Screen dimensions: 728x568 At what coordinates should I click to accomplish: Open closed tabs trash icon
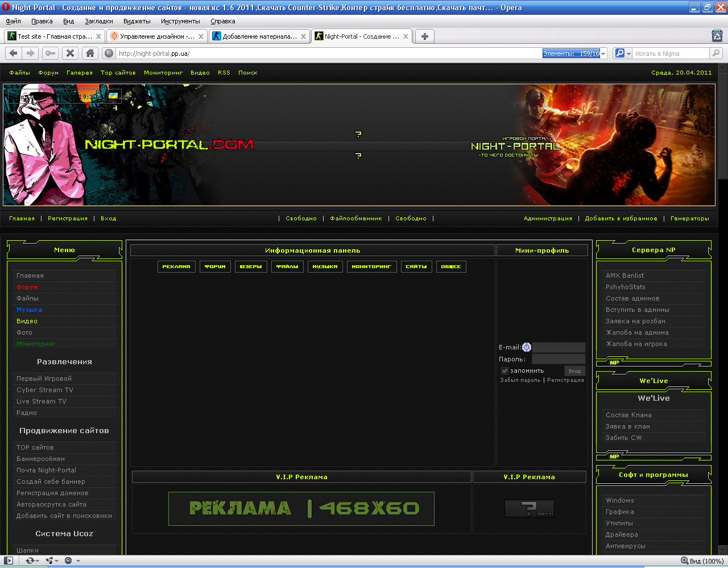click(x=717, y=36)
